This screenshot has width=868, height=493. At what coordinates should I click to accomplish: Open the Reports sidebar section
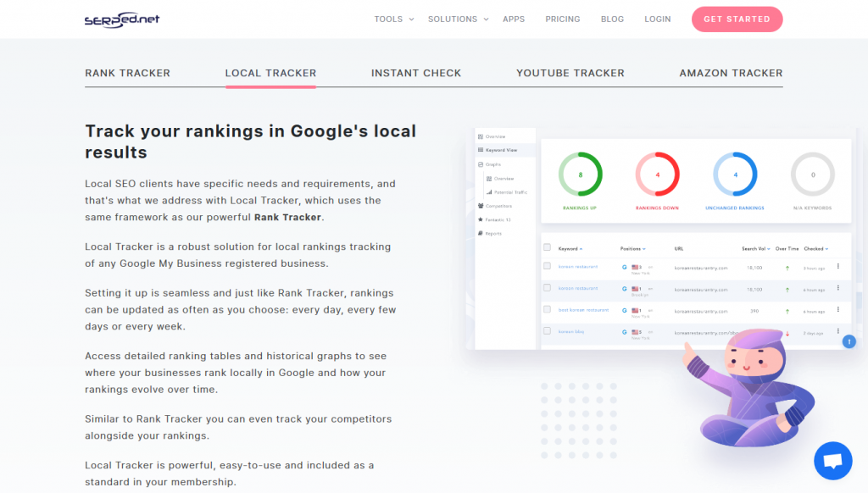tap(492, 233)
